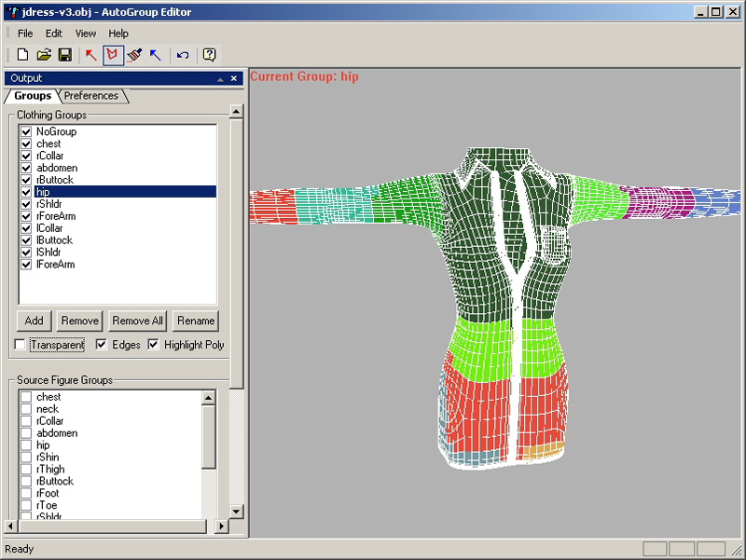Toggle the rButtock clothing group checkbox
Screen dimensions: 746x560
point(26,180)
